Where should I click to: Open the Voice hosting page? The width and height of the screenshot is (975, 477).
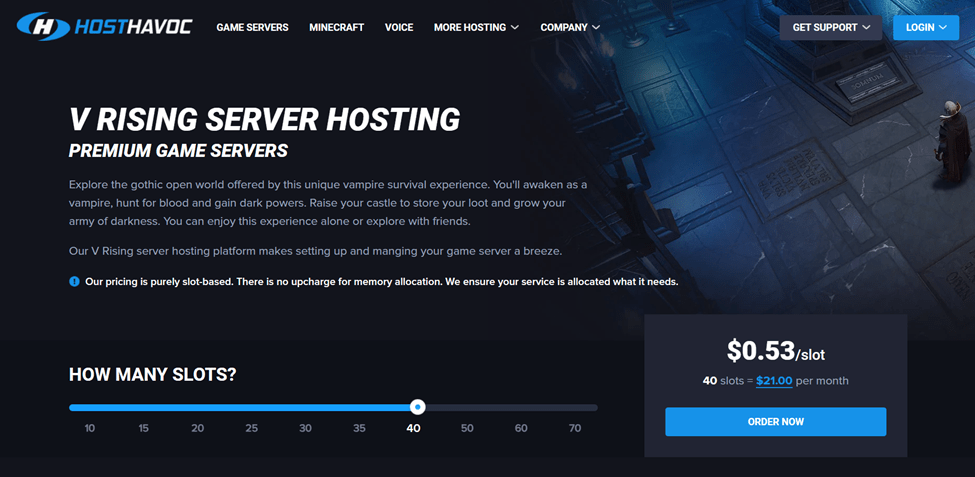tap(399, 28)
